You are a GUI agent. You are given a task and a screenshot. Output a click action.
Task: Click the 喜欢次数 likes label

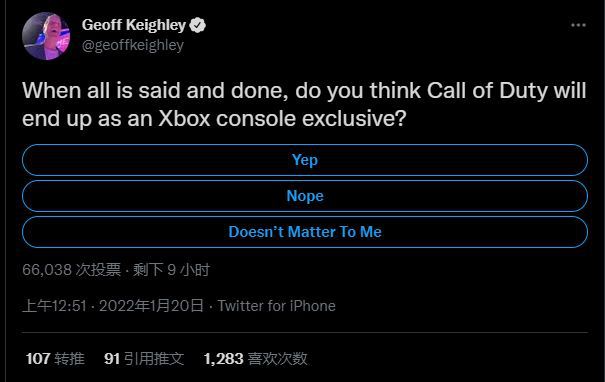click(277, 358)
